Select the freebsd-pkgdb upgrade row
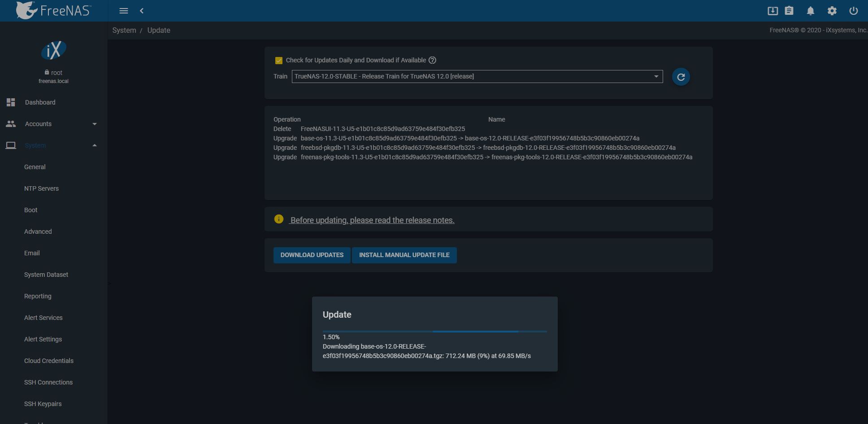868x424 pixels. (x=474, y=148)
